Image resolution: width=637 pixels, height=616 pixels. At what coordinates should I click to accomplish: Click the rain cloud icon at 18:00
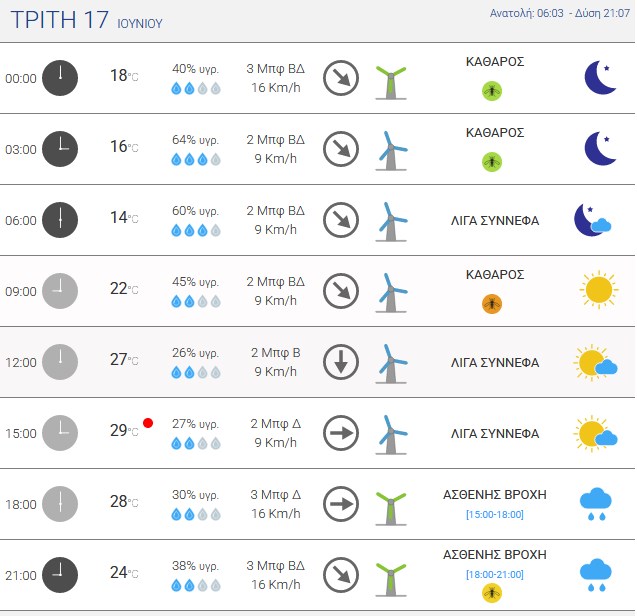[x=596, y=504]
